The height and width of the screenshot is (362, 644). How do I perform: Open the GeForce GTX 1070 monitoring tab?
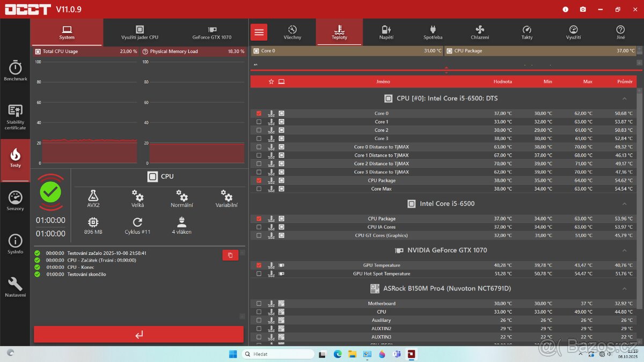click(x=211, y=32)
